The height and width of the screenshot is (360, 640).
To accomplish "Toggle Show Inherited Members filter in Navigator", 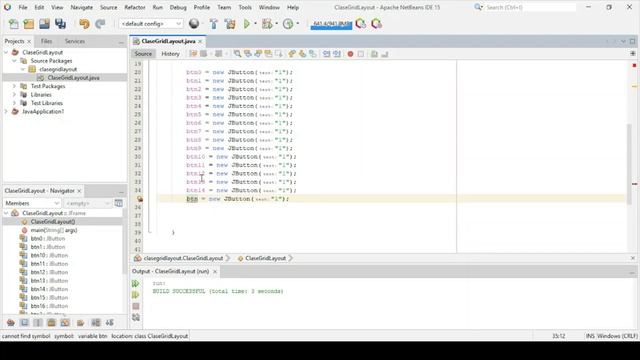I will pos(11,323).
